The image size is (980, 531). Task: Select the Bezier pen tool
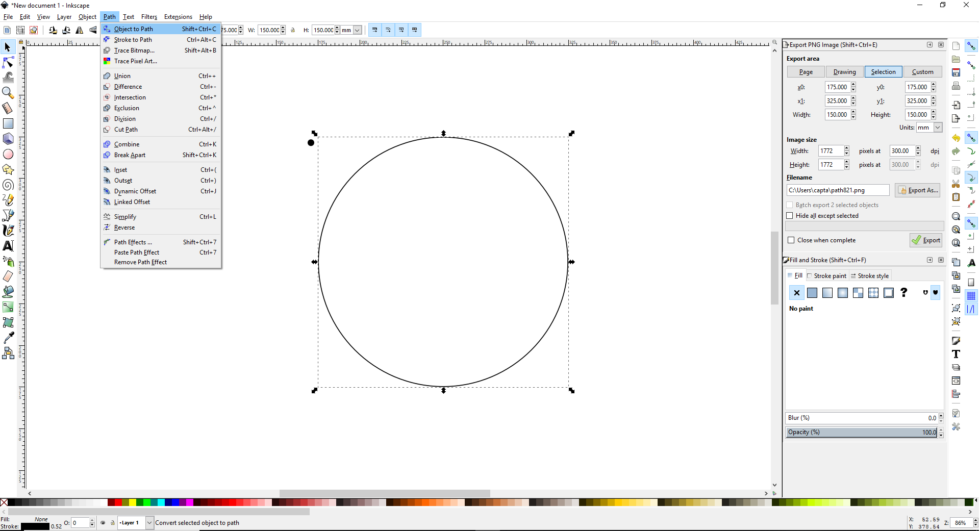coord(8,215)
